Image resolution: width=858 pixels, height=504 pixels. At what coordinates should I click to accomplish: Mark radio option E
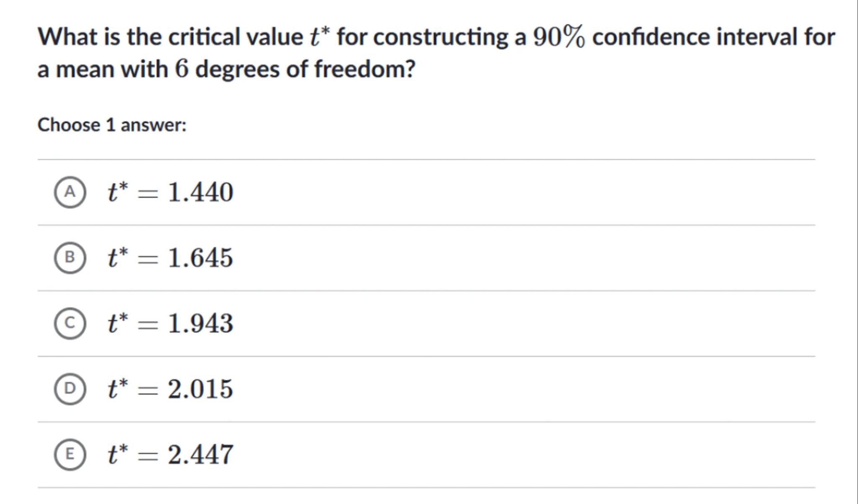[70, 454]
